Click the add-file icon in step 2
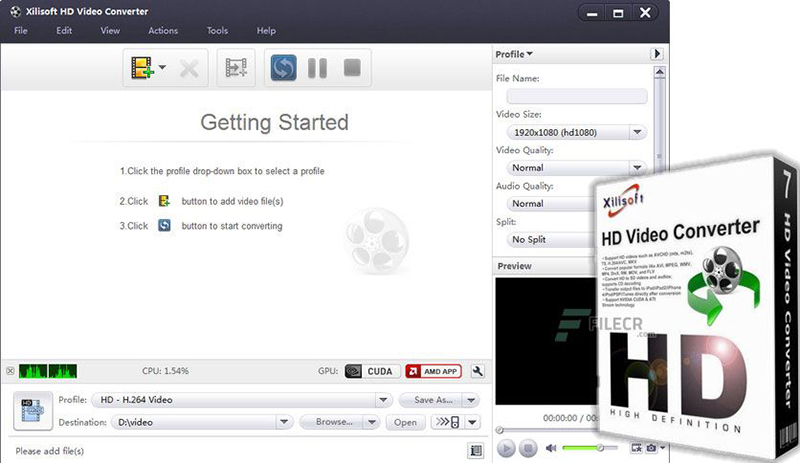Screen dimensions: 800x463 click(x=164, y=201)
